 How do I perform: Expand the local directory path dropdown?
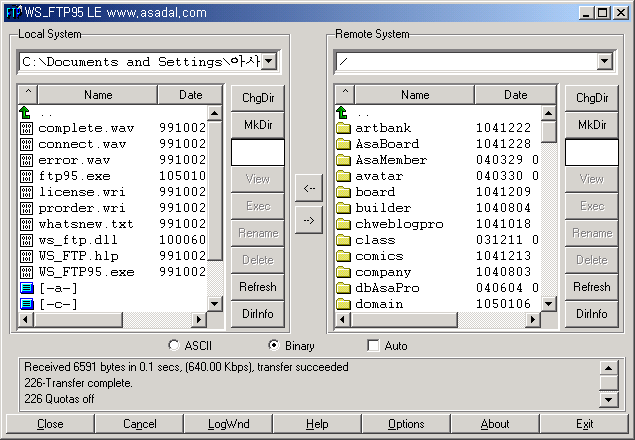[x=268, y=62]
